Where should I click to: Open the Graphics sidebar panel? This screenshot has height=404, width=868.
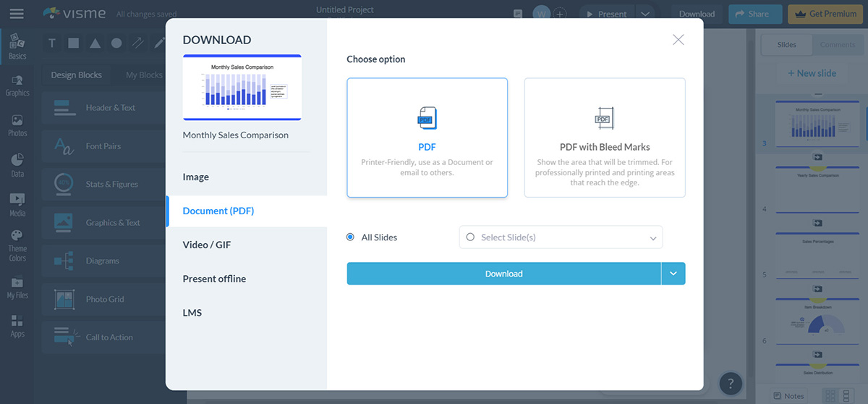[17, 85]
